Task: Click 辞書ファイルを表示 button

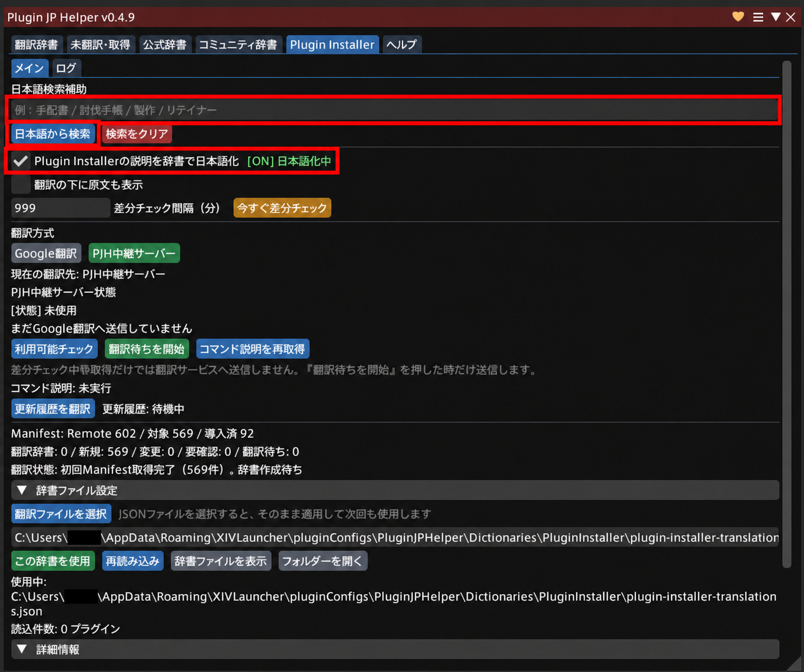Action: 221,561
